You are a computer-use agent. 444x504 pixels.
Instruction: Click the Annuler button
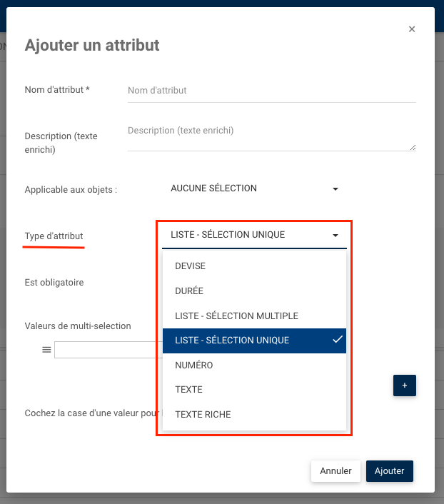335,471
